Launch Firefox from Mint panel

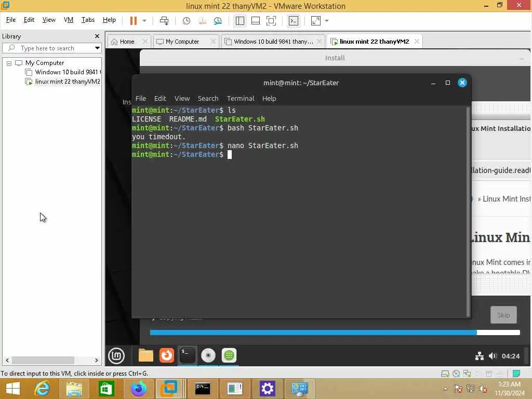pos(167,355)
